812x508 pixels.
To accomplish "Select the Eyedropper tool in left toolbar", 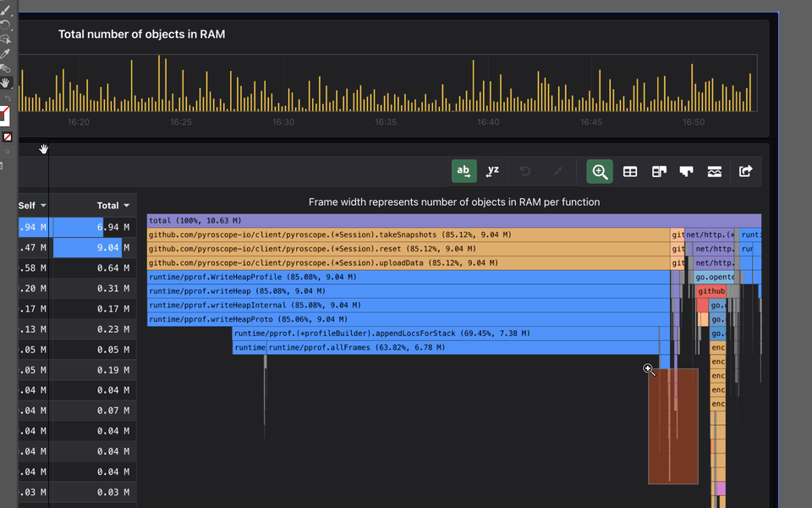I will (5, 53).
